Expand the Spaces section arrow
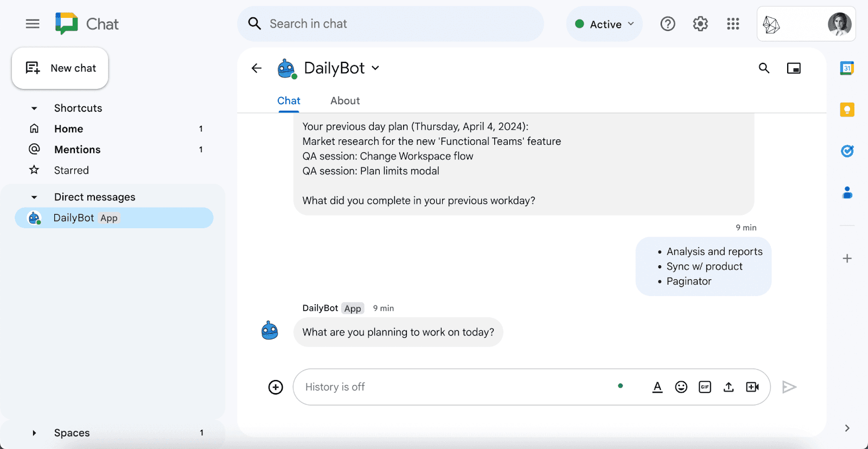 34,433
